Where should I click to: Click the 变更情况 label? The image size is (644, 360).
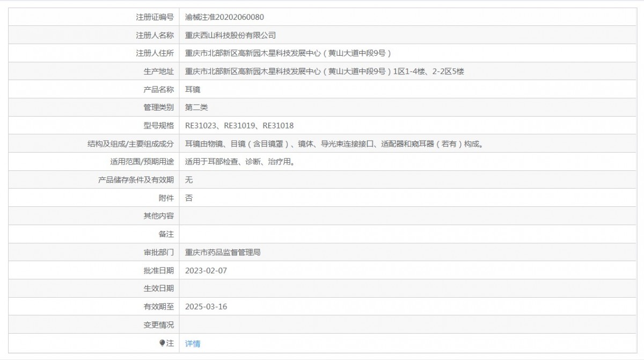coord(159,325)
